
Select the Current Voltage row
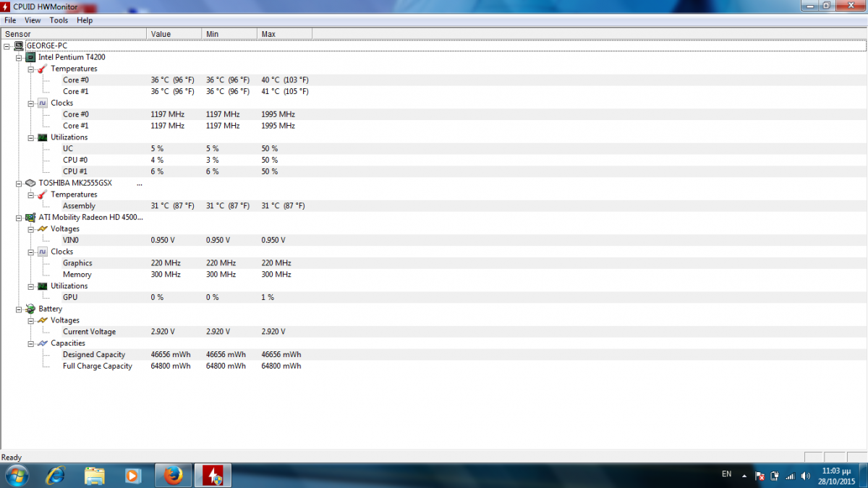pos(434,332)
